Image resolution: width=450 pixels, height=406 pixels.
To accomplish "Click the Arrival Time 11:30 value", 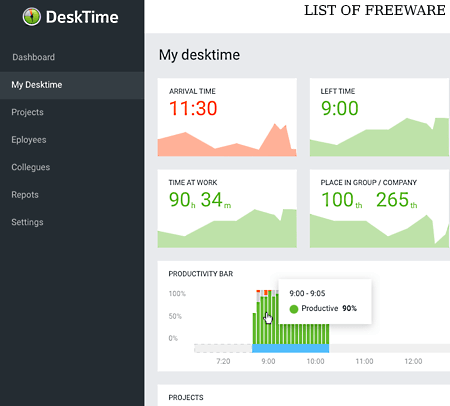I will [x=193, y=108].
